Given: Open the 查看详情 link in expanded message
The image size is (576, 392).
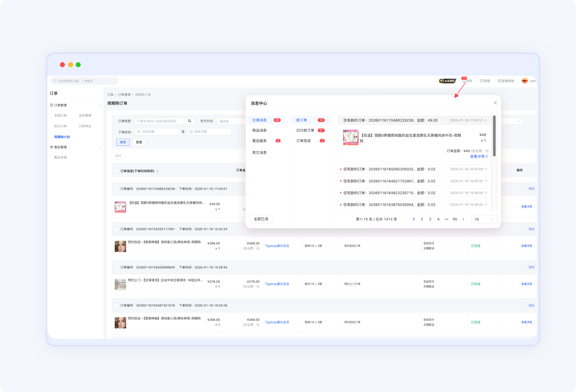Looking at the screenshot, I should tap(478, 156).
